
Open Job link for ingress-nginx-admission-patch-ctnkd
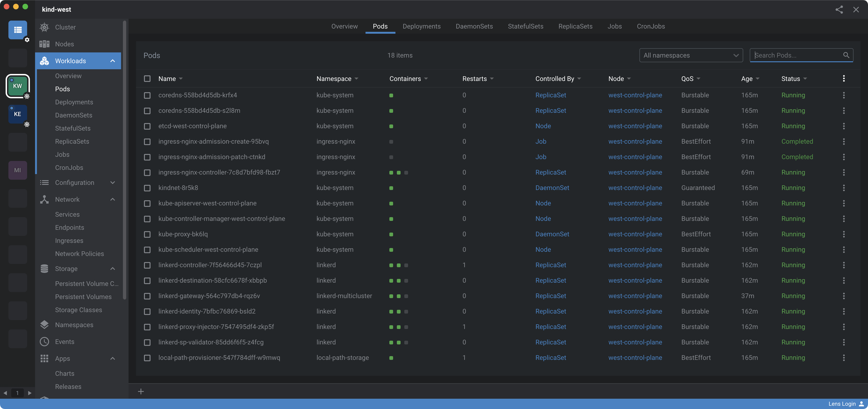pos(541,157)
